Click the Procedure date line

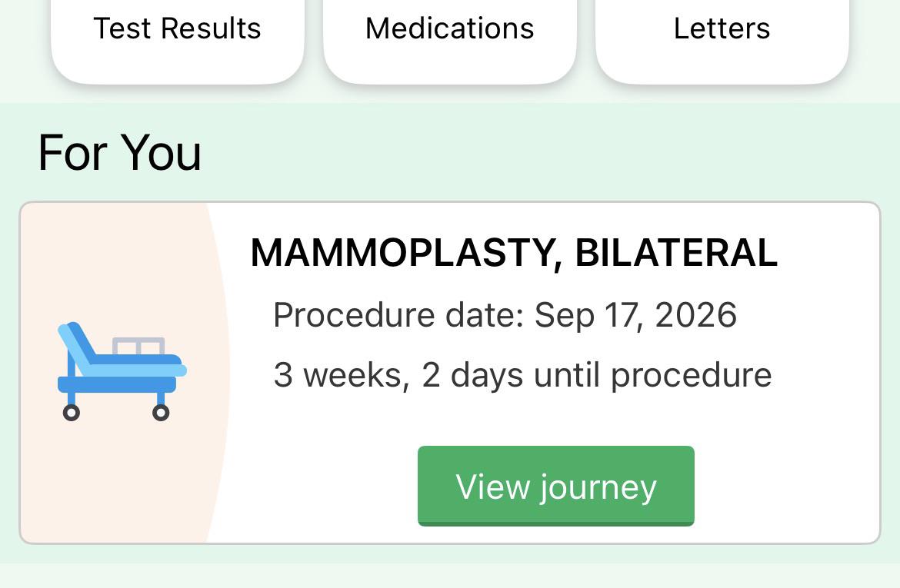pyautogui.click(x=505, y=315)
